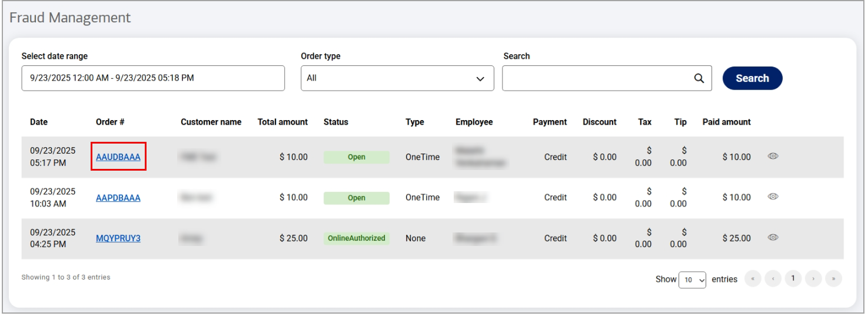The image size is (868, 316).
Task: Click Credit payment cell for order MQYPRUY3
Action: 556,238
